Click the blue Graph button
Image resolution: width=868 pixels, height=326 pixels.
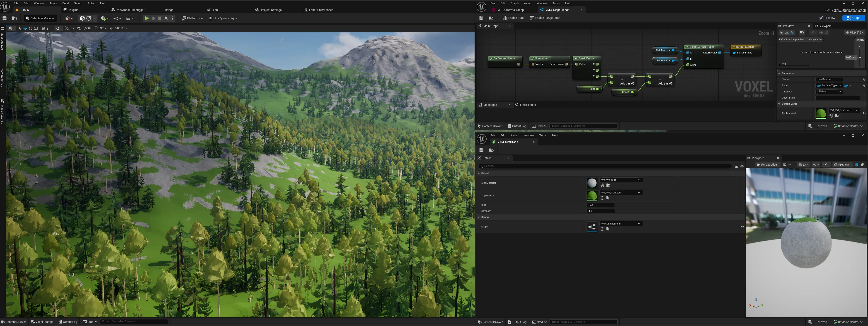pyautogui.click(x=853, y=18)
